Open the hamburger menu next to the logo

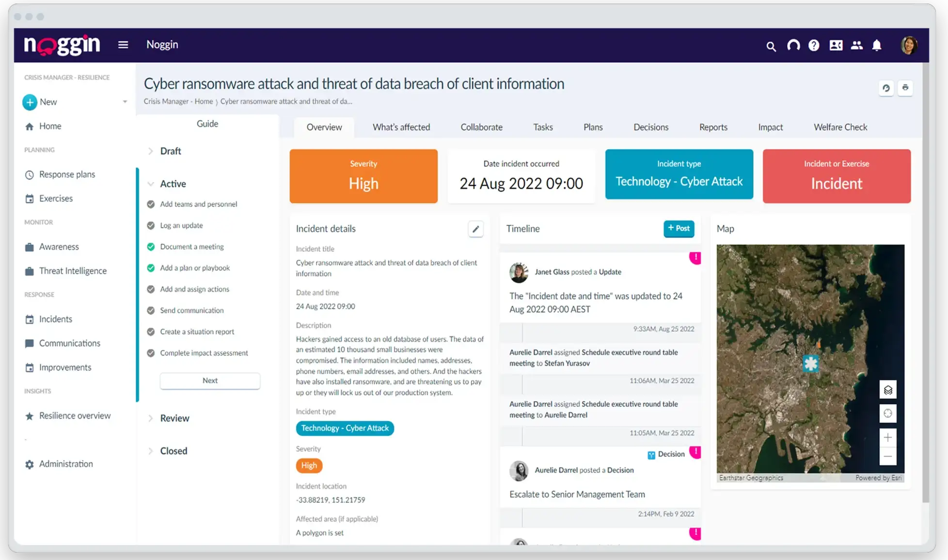[x=123, y=45]
